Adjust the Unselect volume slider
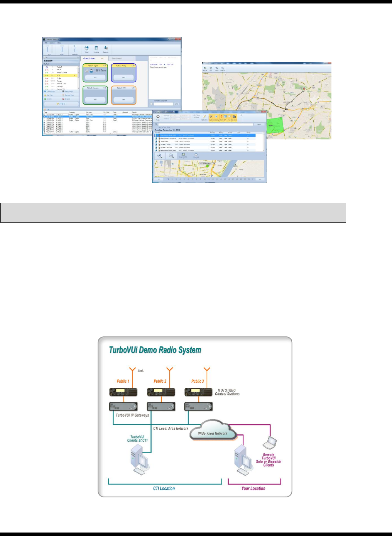 tap(74, 48)
